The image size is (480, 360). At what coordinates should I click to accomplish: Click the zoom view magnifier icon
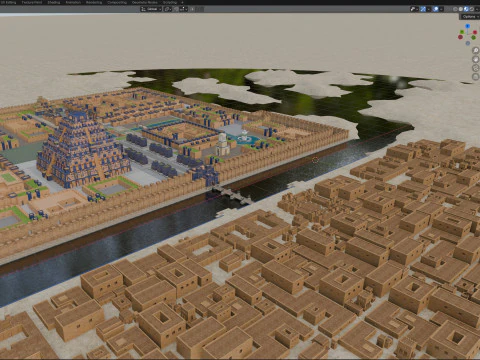click(x=476, y=50)
